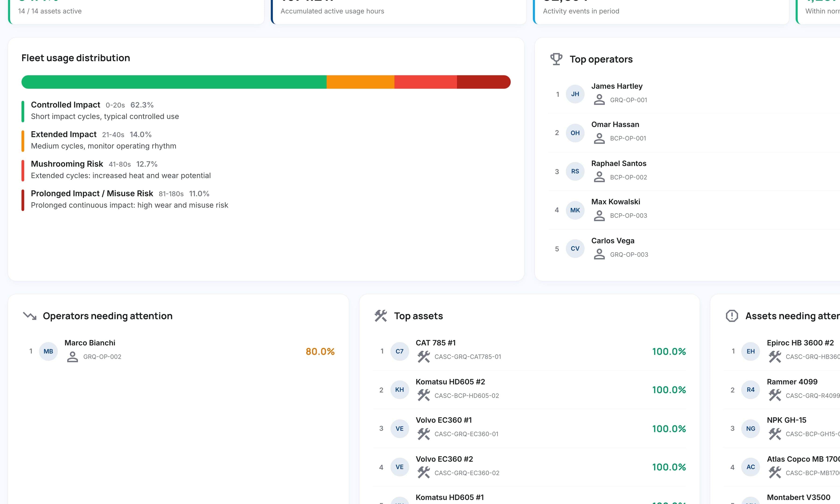Viewport: 840px width, 504px height.
Task: Click the 'Accumulated active usage hours' caption
Action: click(332, 11)
